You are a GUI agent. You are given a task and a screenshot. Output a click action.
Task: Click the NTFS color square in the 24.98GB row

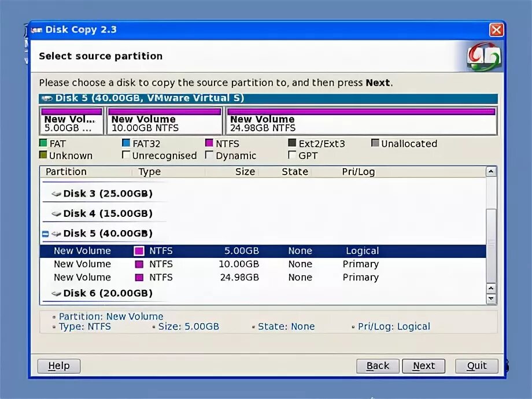[x=139, y=278]
